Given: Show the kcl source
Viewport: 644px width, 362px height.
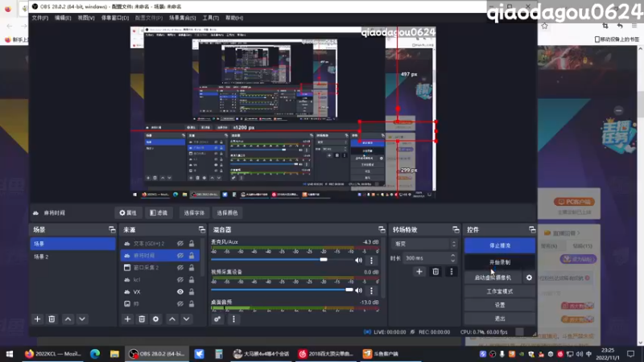Looking at the screenshot, I should 180,279.
